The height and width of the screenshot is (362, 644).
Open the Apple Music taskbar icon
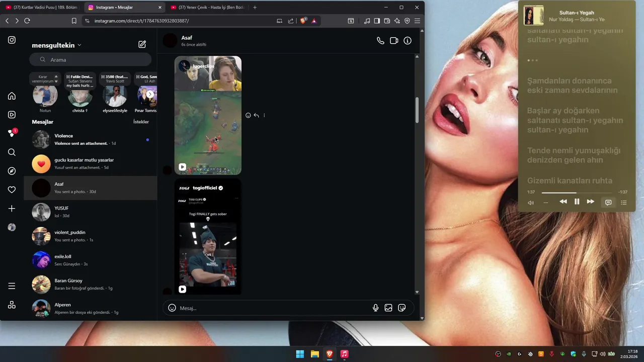coord(344,354)
